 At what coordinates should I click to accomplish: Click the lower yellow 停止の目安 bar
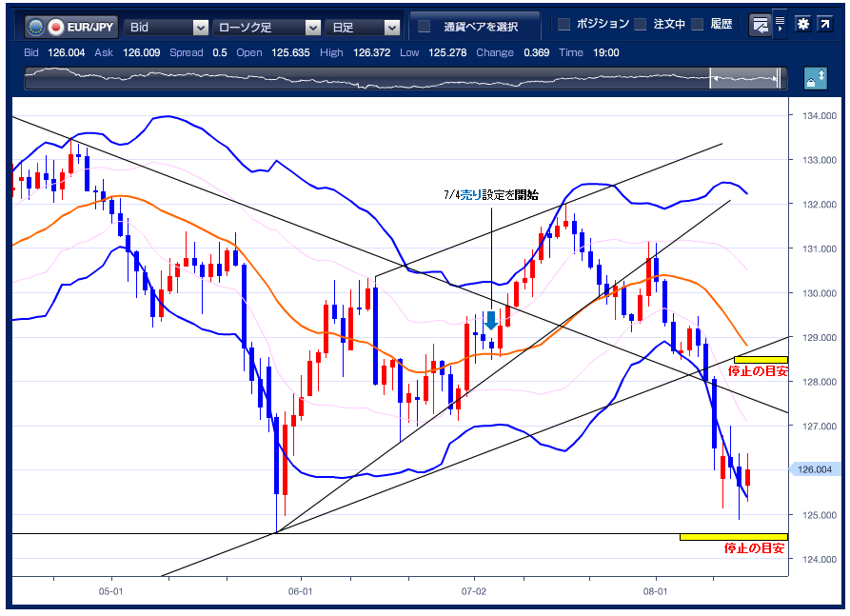tap(734, 537)
